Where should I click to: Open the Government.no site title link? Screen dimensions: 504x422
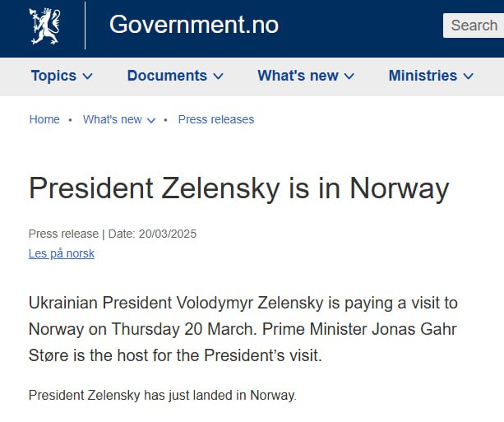click(193, 26)
